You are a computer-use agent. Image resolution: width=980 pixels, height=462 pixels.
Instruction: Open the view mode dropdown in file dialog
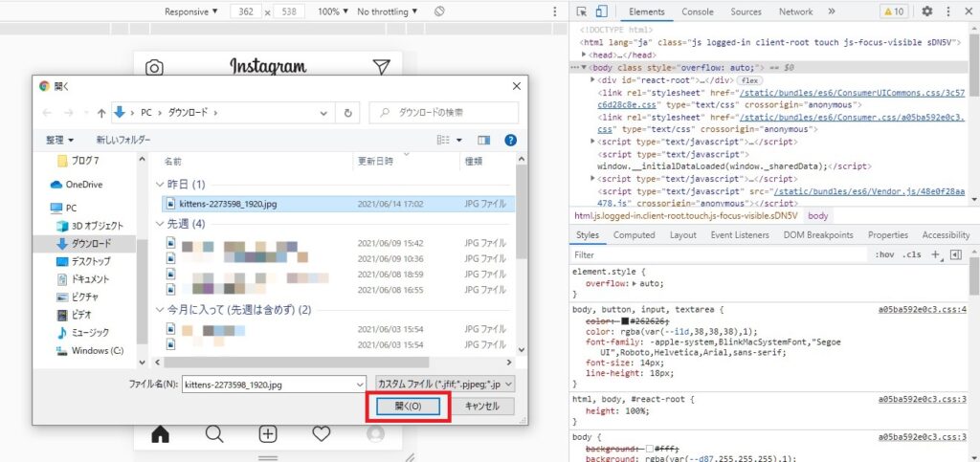459,141
